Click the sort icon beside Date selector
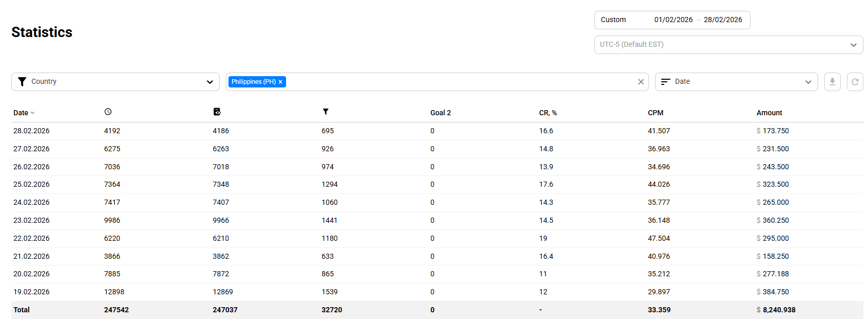Viewport: 868px width, 319px height. tap(665, 81)
